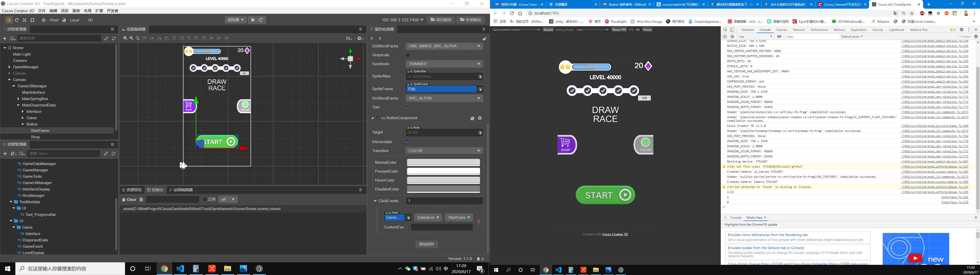Open ButtonComponent settings gear
980x275 pixels.
480,118
